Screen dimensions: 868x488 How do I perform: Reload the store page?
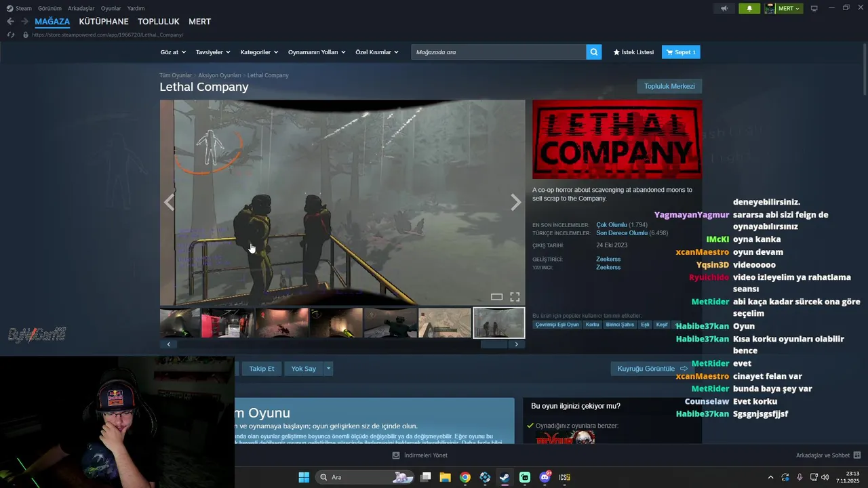10,35
